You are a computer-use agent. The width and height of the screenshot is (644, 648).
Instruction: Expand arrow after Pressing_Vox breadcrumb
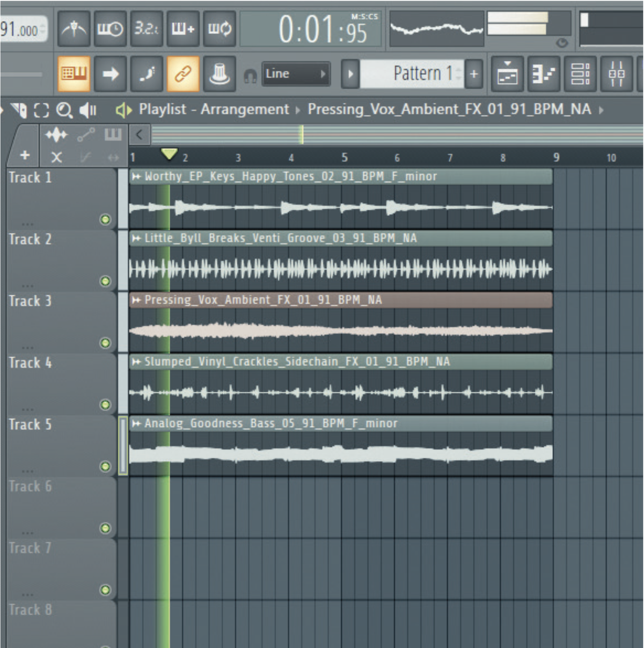click(601, 110)
